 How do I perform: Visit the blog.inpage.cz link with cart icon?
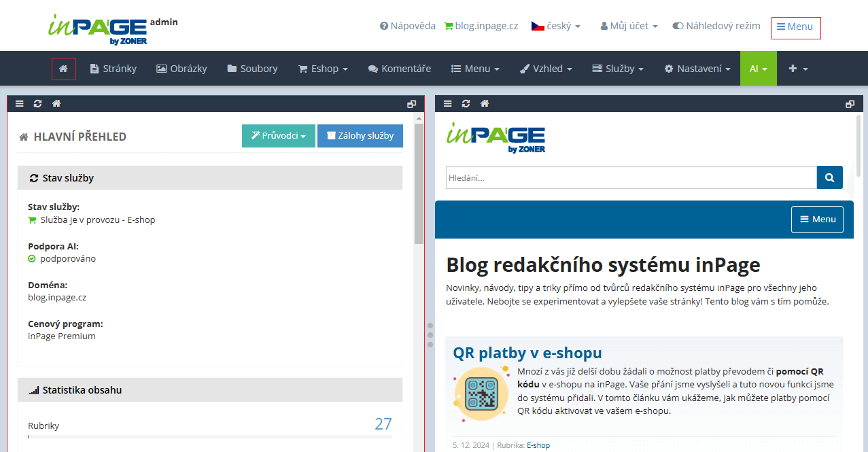481,26
